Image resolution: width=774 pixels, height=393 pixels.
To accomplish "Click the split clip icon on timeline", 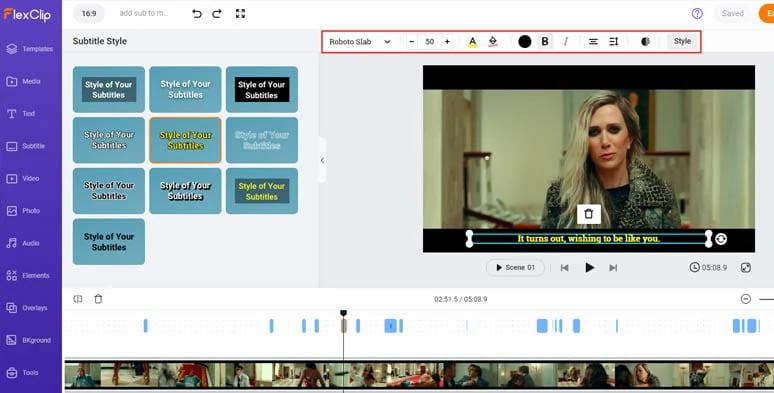I will 78,299.
